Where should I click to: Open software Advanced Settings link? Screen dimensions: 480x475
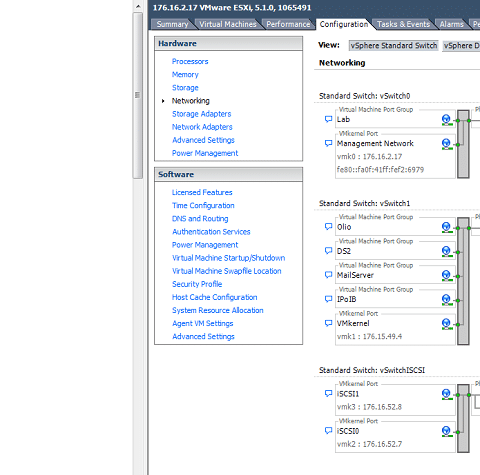pos(203,337)
